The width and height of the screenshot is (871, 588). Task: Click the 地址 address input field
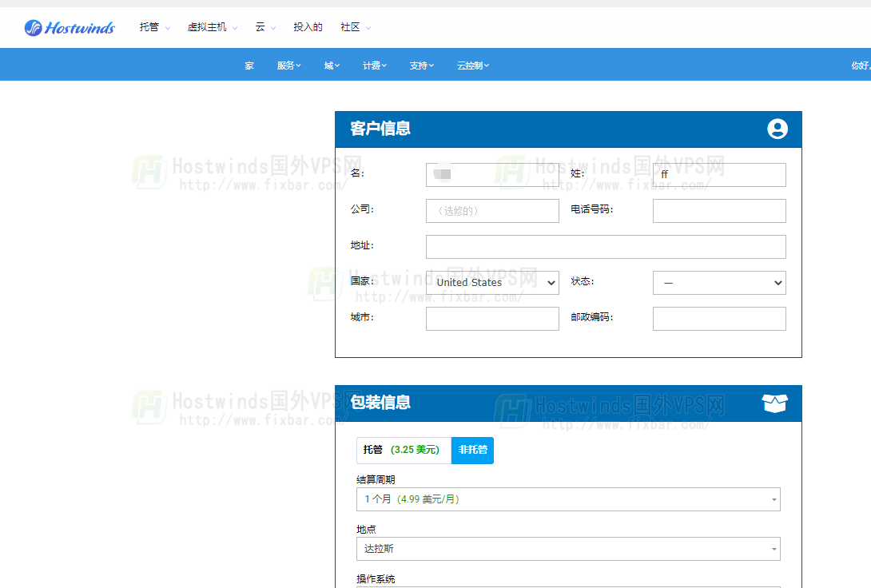(x=606, y=247)
